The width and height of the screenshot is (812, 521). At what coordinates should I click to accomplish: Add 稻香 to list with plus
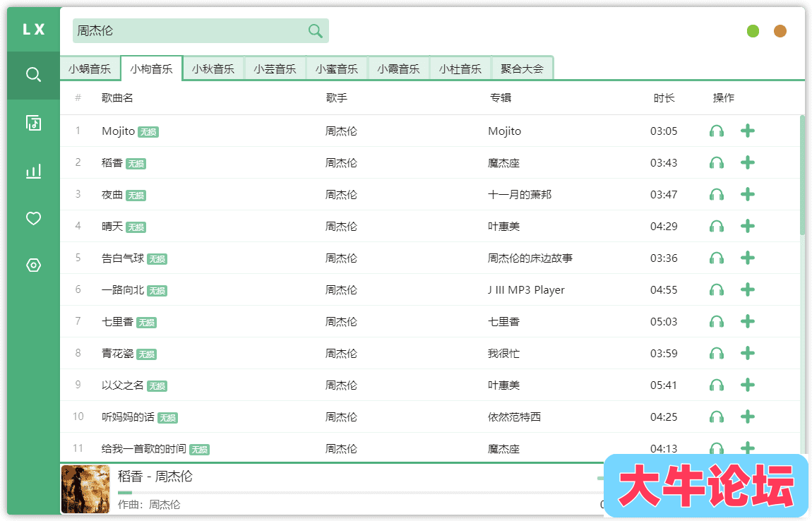click(747, 162)
